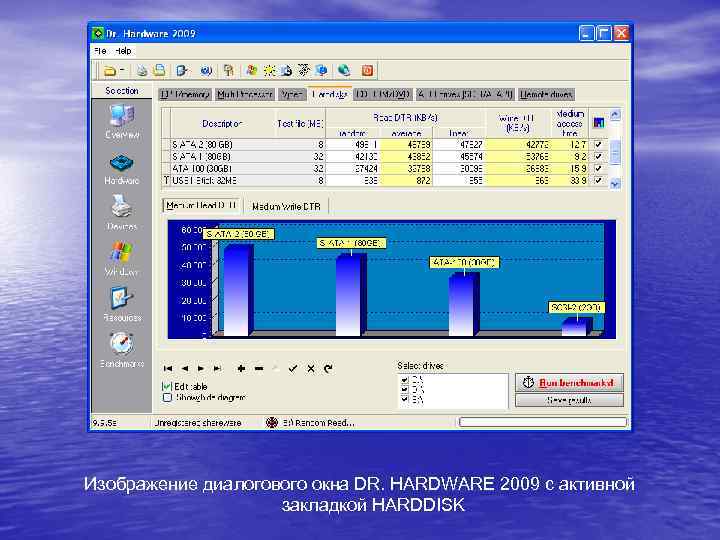Go to next record with navigator arrow
The width and height of the screenshot is (720, 540).
point(201,368)
